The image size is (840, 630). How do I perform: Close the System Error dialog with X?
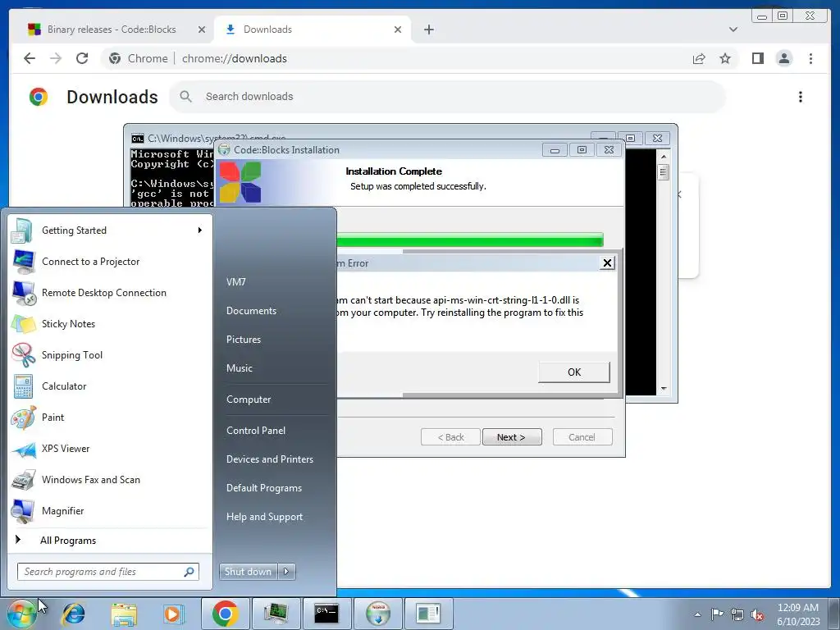coord(607,263)
